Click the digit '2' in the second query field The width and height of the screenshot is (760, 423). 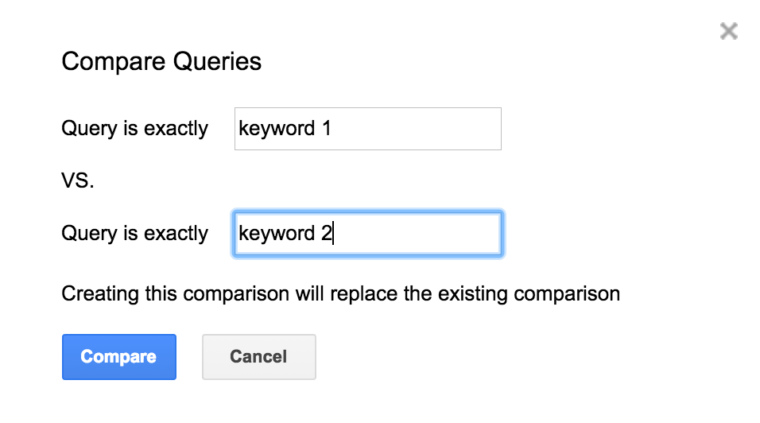coord(326,233)
